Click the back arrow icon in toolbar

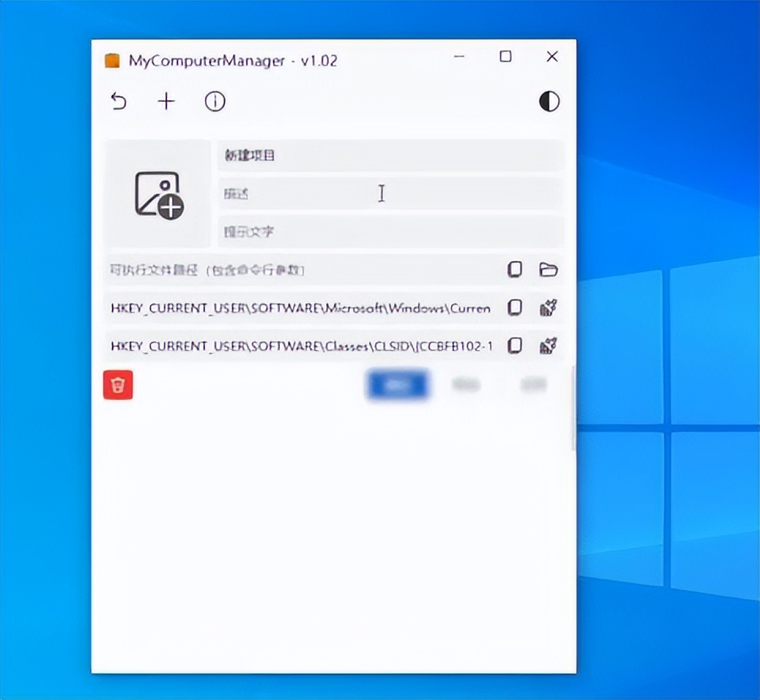coord(118,102)
